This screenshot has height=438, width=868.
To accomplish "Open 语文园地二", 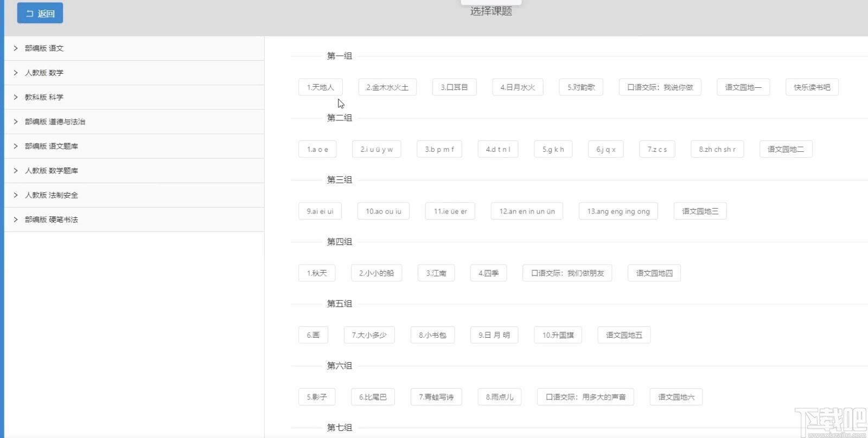I will 786,149.
